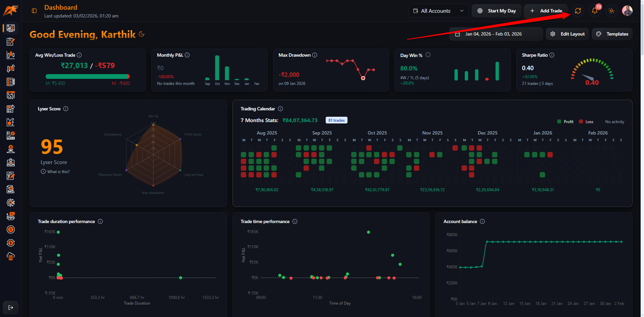Click the Add Trade button
Viewport: 644px width, 317px height.
(546, 11)
